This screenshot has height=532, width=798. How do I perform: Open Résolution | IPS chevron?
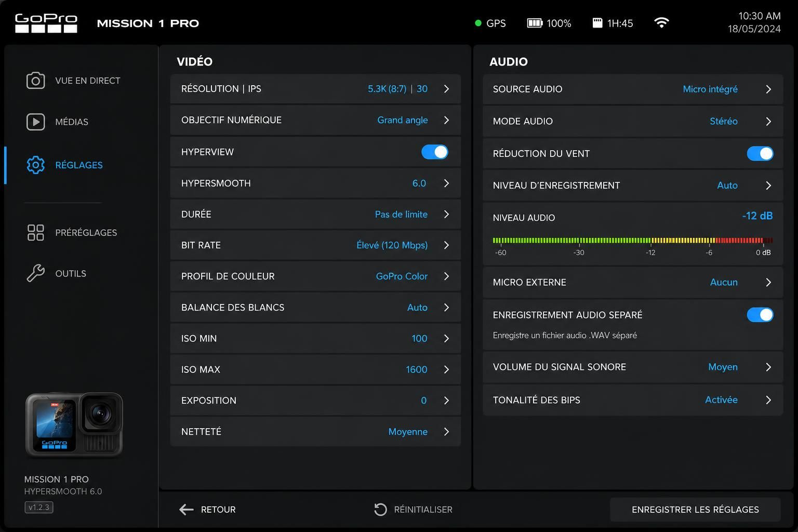coord(446,89)
